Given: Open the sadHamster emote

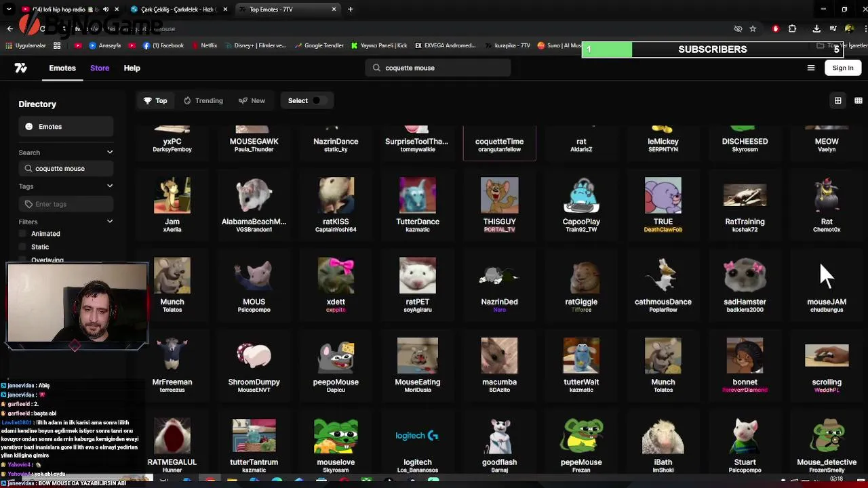Looking at the screenshot, I should click(x=745, y=284).
